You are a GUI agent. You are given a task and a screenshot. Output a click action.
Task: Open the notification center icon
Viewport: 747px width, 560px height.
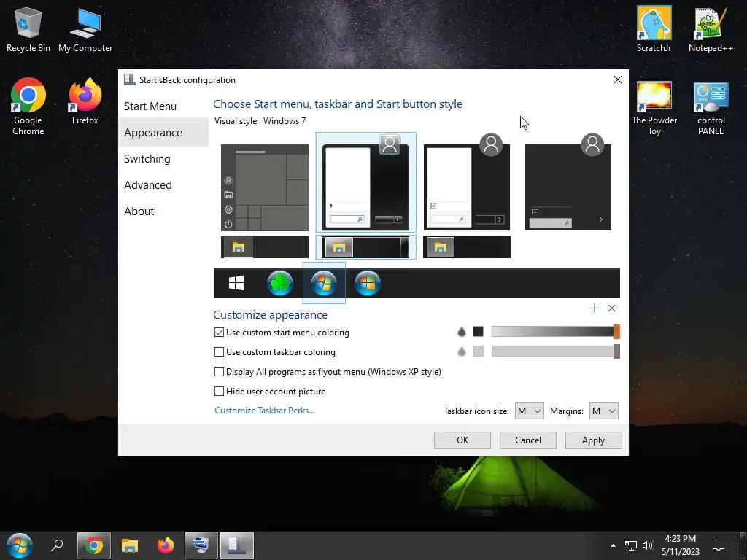click(718, 545)
